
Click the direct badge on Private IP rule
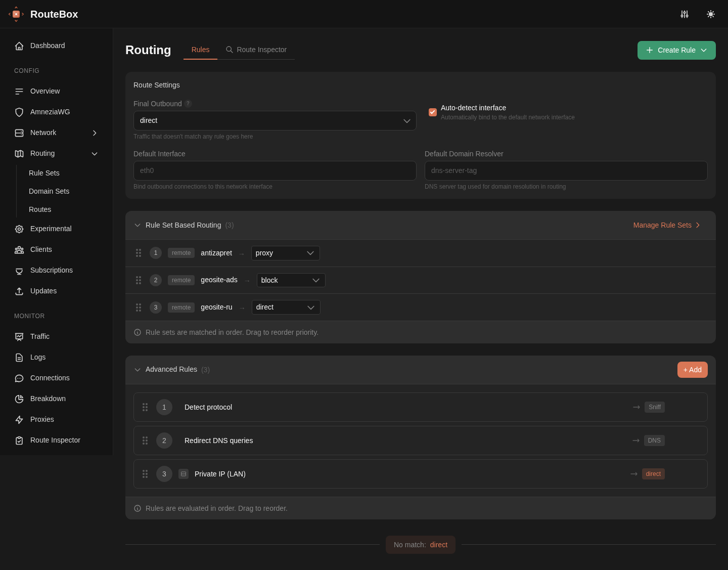pyautogui.click(x=653, y=474)
